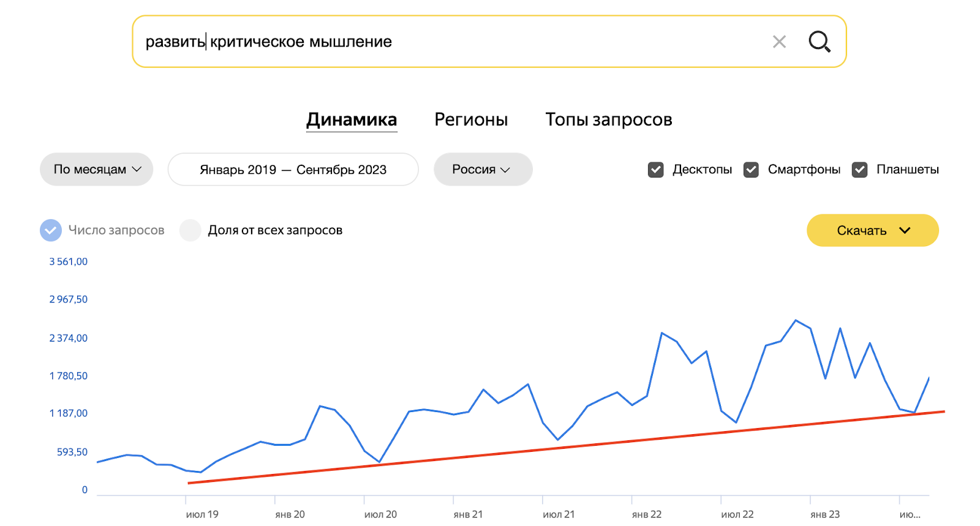Image resolution: width=980 pixels, height=526 pixels.
Task: Click the magnifying glass search icon
Action: (x=820, y=42)
